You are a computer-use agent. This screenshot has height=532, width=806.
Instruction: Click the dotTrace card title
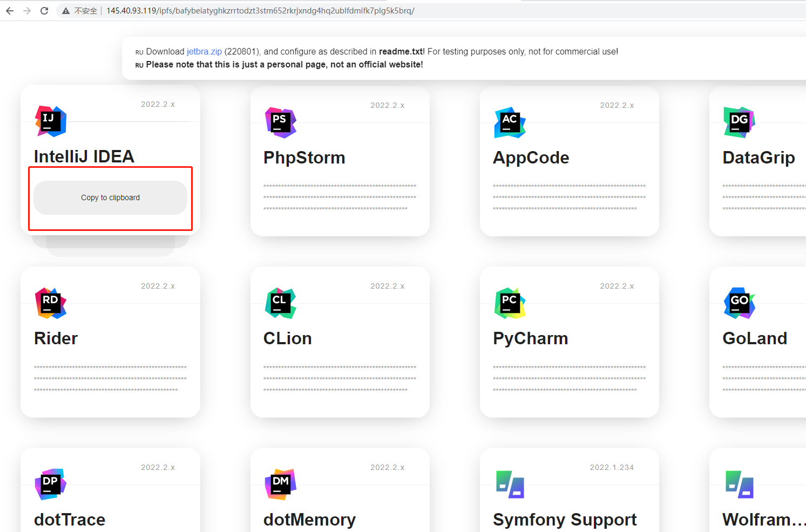pyautogui.click(x=70, y=520)
